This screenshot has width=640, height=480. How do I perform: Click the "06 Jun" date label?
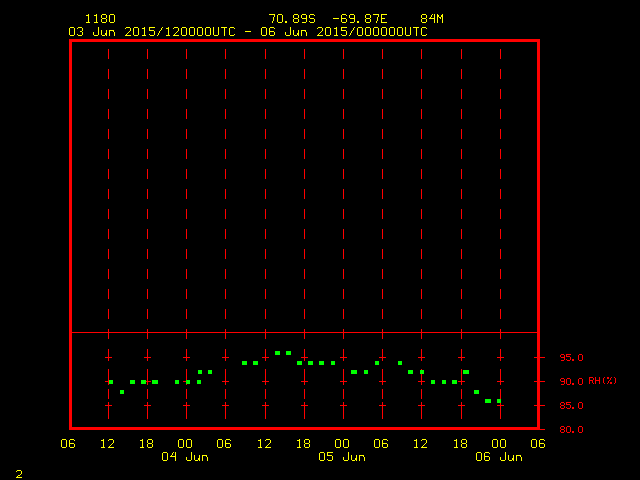tap(499, 457)
